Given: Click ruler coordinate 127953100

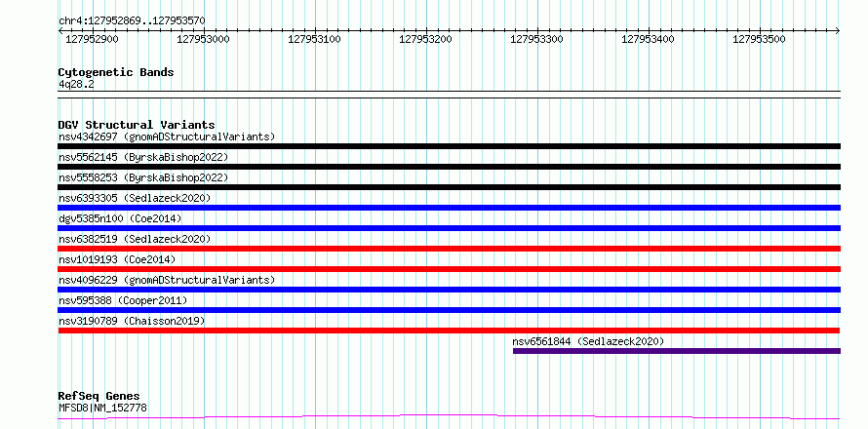Looking at the screenshot, I should tap(315, 39).
